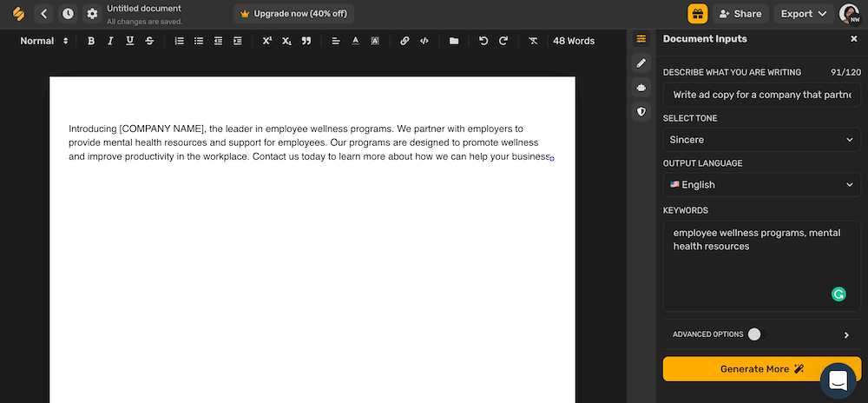
Task: Go back with the left chevron button
Action: coord(43,14)
